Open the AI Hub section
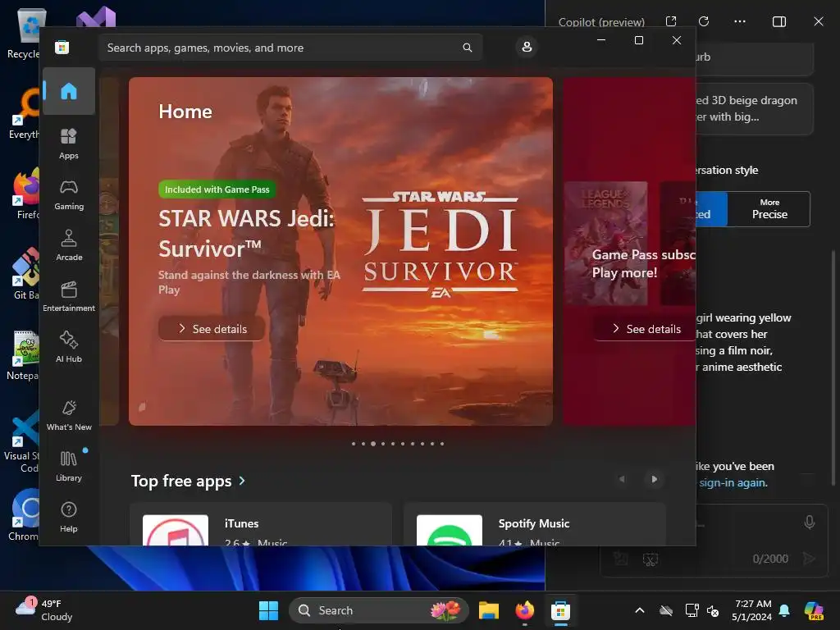The image size is (840, 630). click(x=69, y=347)
